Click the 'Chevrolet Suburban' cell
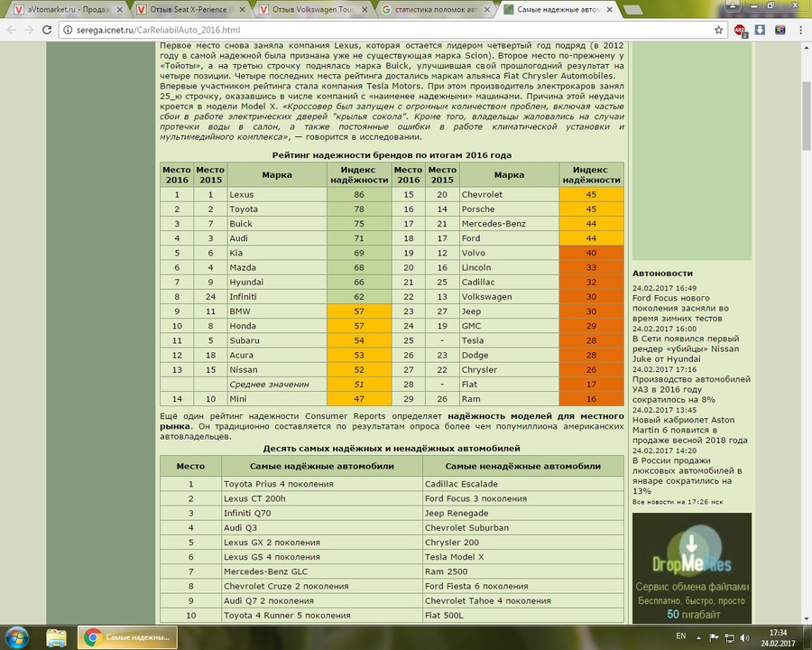 tap(523, 527)
